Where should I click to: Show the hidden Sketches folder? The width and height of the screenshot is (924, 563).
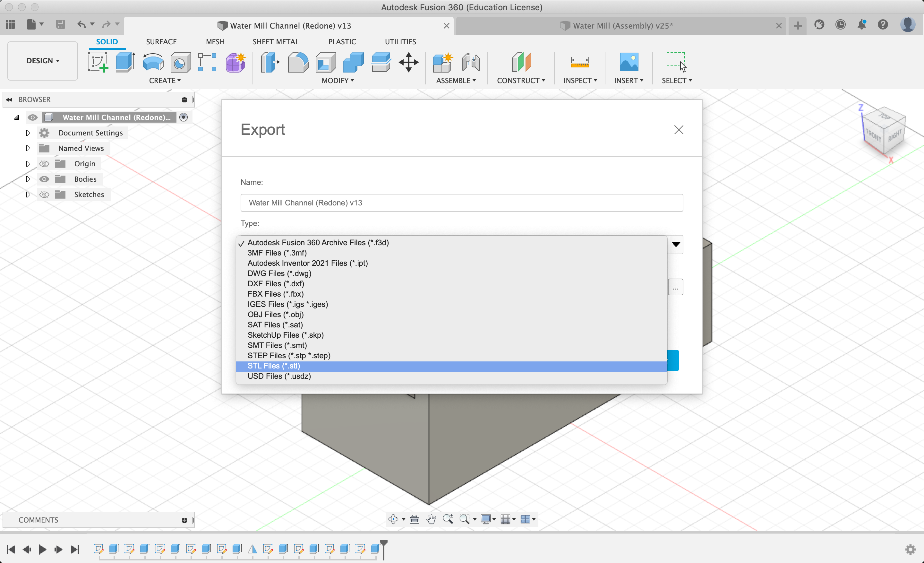tap(44, 194)
